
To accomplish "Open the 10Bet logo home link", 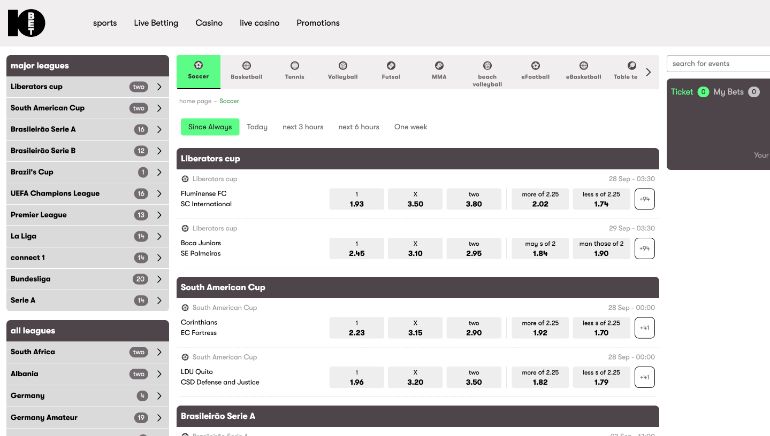I will click(x=27, y=23).
